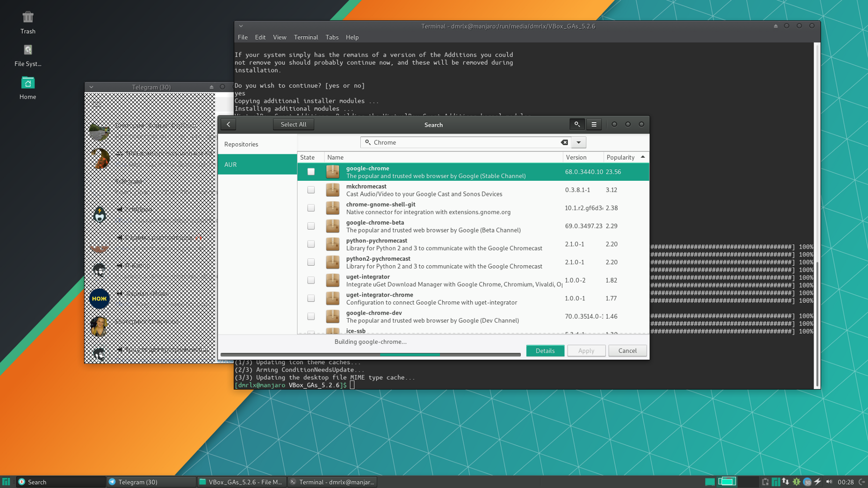
Task: Clear the Chrome search text
Action: coord(565,142)
